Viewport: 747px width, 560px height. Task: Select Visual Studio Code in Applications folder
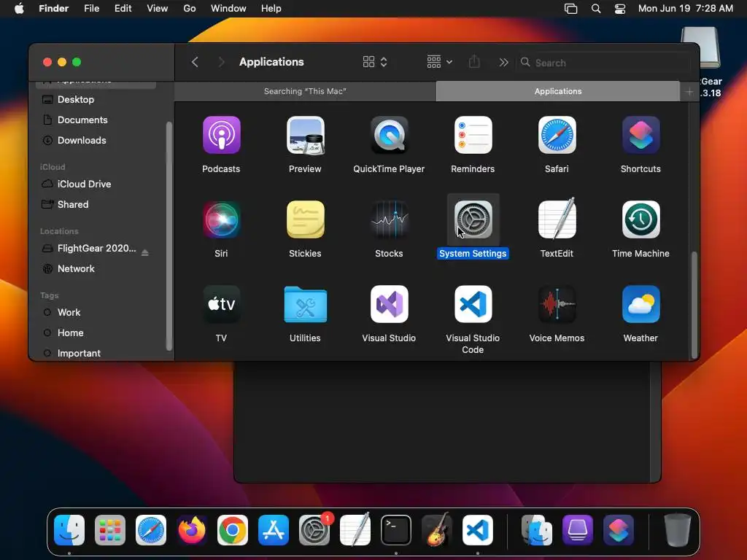click(473, 304)
